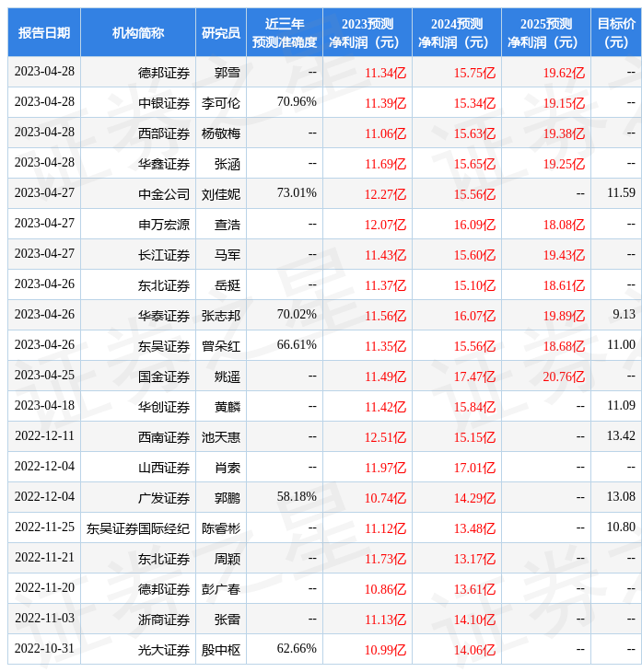Click researcher 姚遥
642x672 pixels.
pyautogui.click(x=228, y=377)
